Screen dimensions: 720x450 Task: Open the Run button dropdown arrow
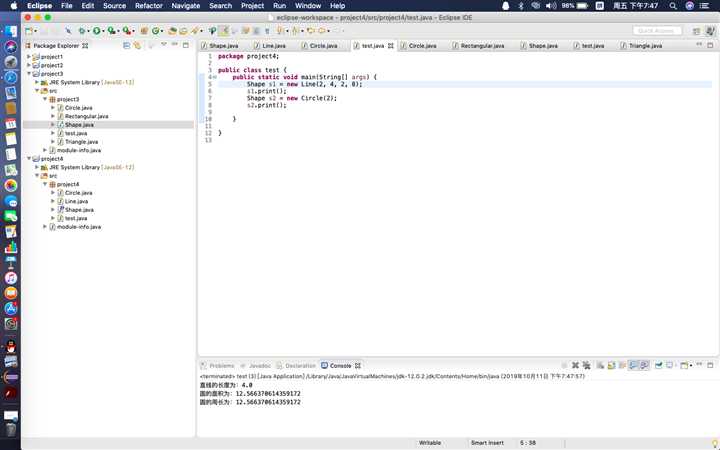(103, 31)
